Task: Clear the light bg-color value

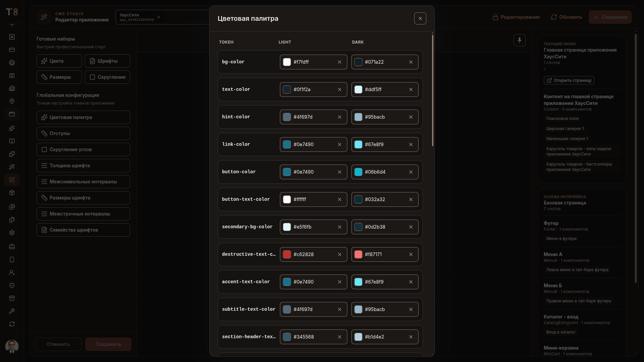Action: point(339,62)
